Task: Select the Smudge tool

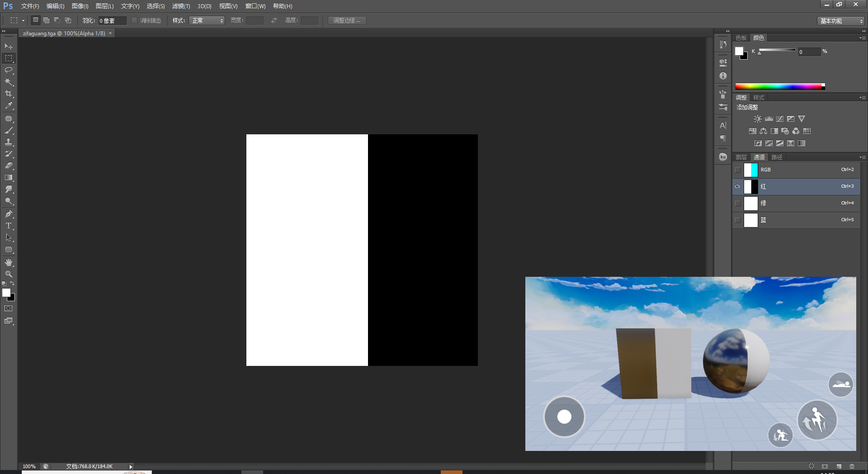Action: pyautogui.click(x=9, y=189)
